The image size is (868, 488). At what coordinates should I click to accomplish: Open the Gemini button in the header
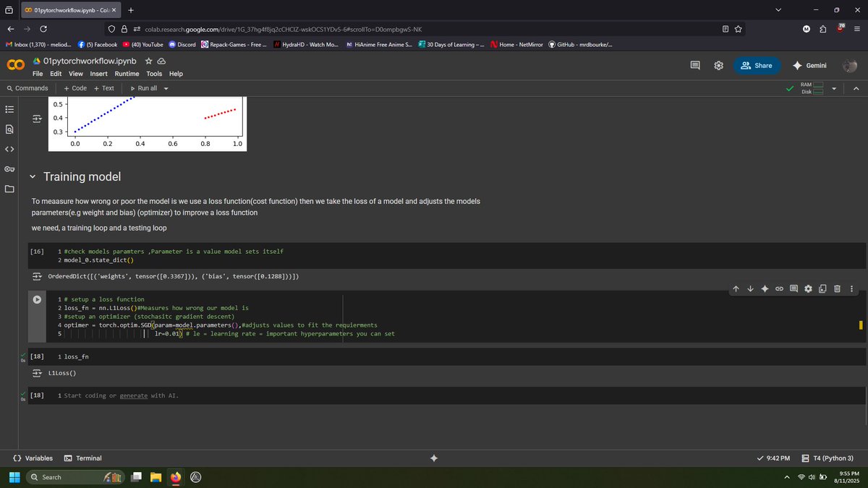pos(809,65)
